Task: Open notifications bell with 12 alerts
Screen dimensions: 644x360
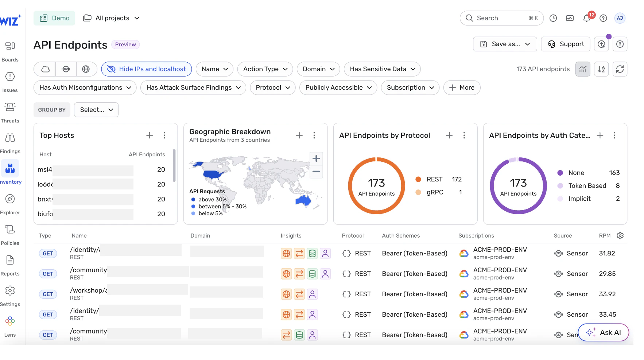Action: pyautogui.click(x=587, y=18)
